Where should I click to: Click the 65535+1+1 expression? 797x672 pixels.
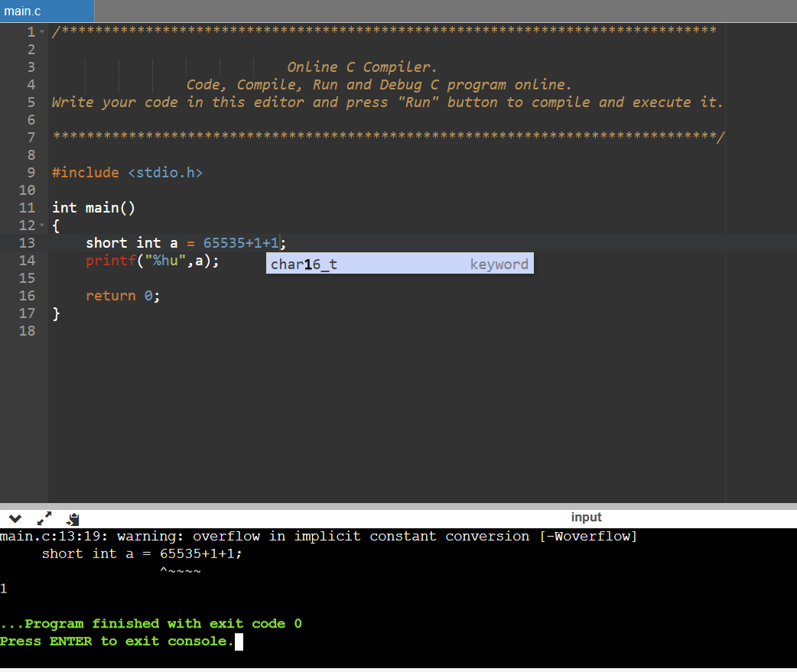click(241, 243)
